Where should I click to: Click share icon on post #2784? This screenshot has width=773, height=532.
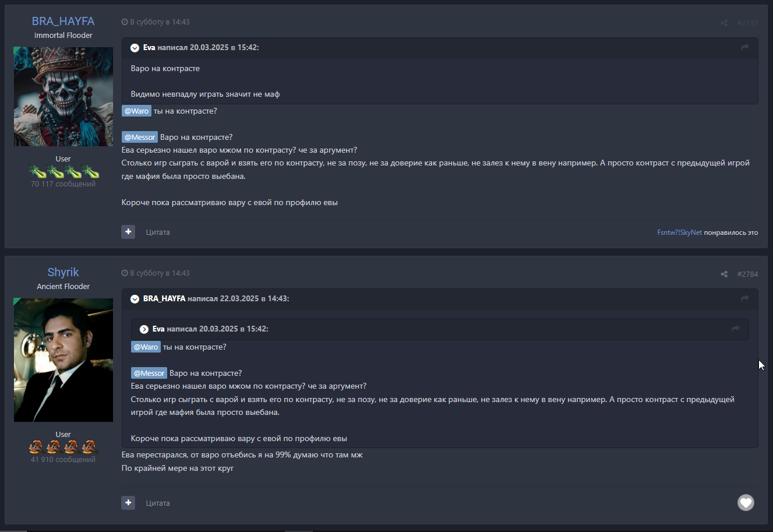[x=724, y=274]
